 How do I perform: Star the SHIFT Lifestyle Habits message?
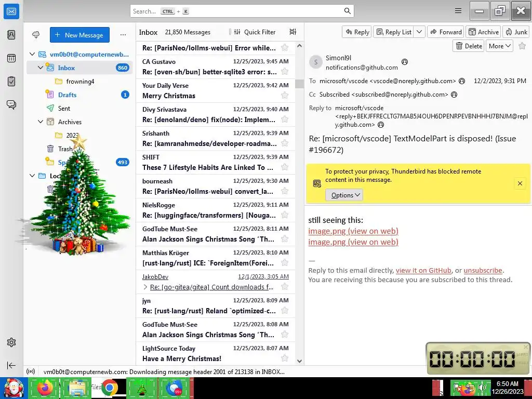(x=285, y=167)
